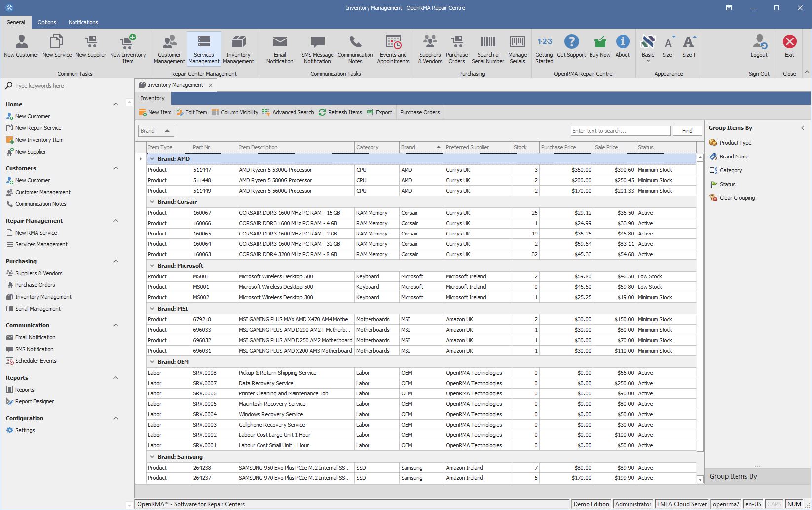This screenshot has height=510, width=812.
Task: Collapse the Brand: OEM group
Action: point(152,362)
